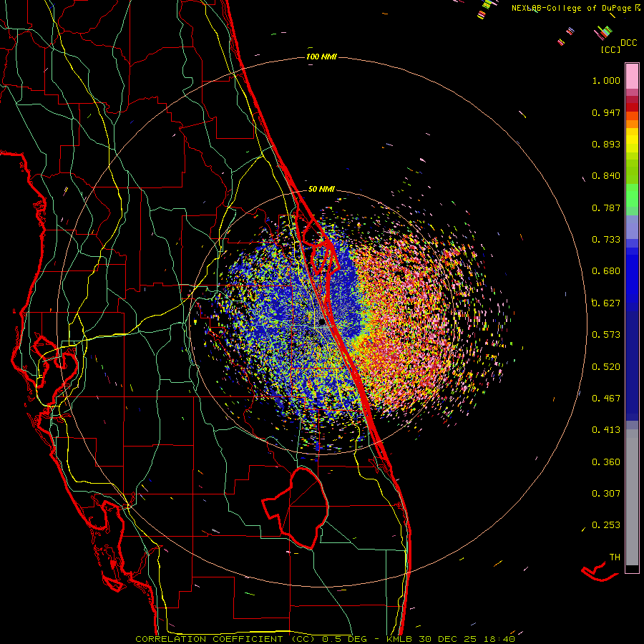Click the 50 NMI range ring label
The height and width of the screenshot is (644, 644).
(321, 189)
